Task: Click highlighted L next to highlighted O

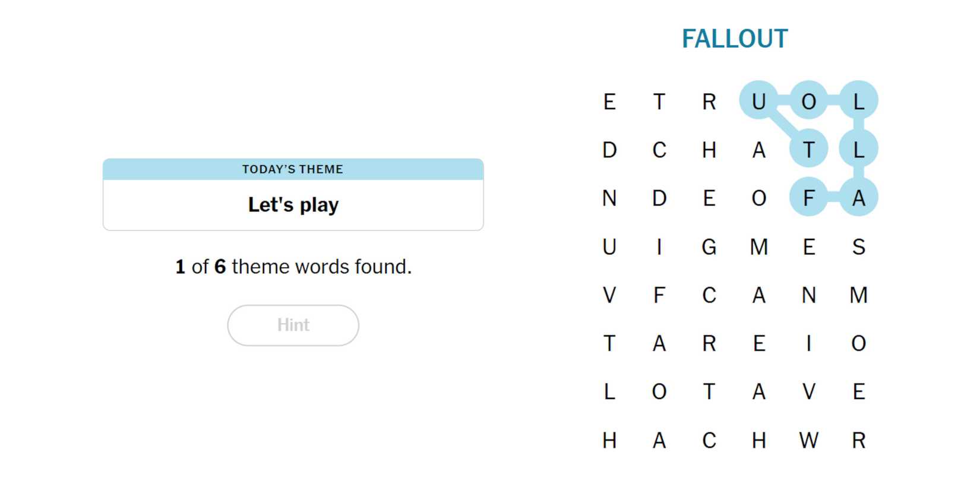Action: point(858,101)
